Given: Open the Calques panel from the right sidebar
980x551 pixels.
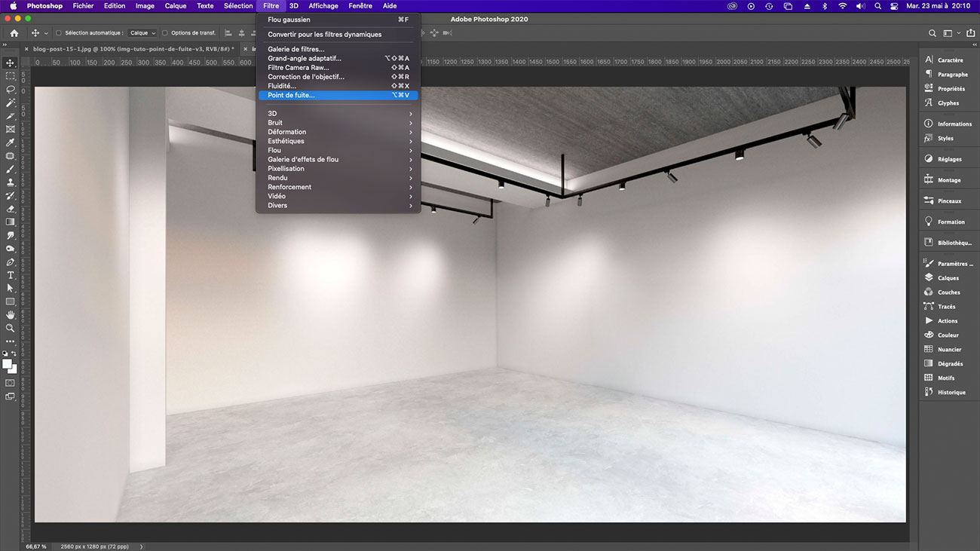Looking at the screenshot, I should tap(948, 277).
